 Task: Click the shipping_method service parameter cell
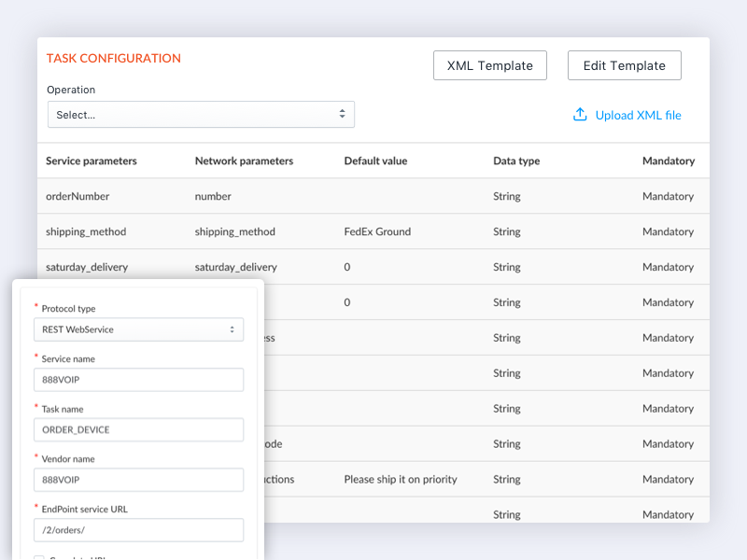(x=86, y=232)
